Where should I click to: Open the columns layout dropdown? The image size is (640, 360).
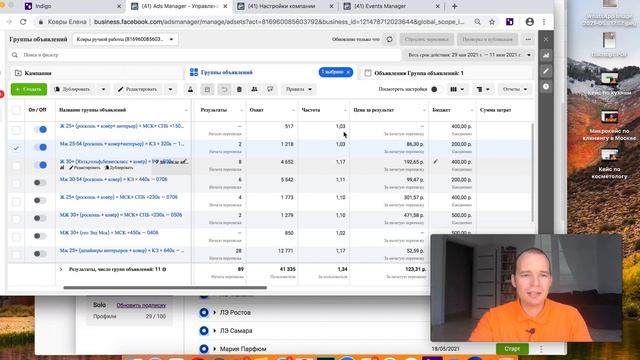(457, 89)
